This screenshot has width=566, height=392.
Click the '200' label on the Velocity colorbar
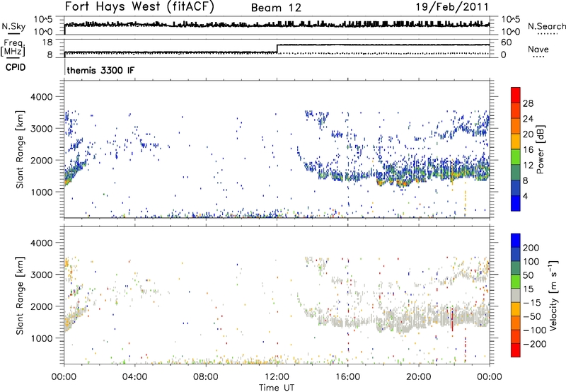(x=531, y=248)
